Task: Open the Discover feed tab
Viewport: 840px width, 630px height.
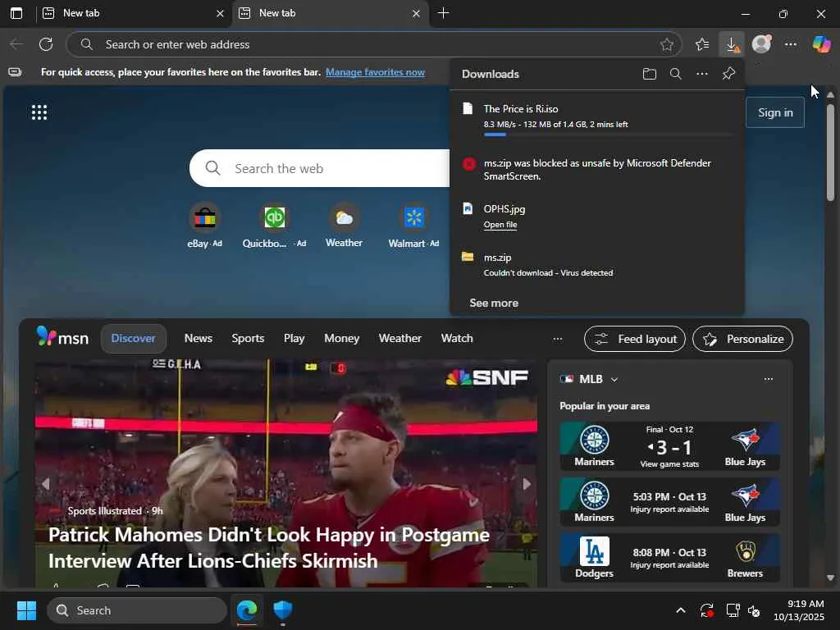Action: coord(134,339)
